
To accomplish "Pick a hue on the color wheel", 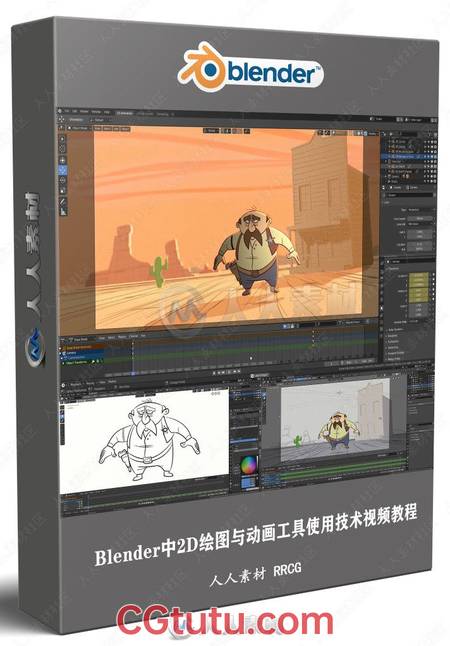I will pyautogui.click(x=248, y=466).
